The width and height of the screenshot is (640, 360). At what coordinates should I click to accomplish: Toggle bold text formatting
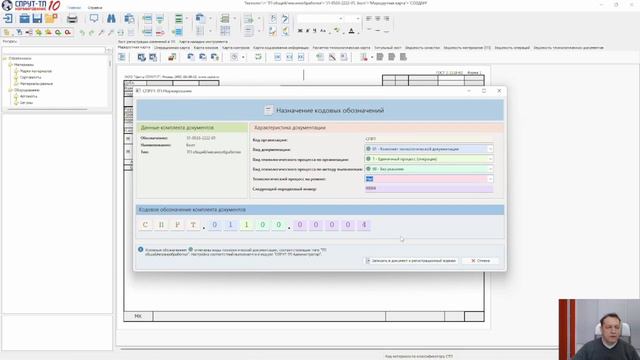click(x=300, y=31)
